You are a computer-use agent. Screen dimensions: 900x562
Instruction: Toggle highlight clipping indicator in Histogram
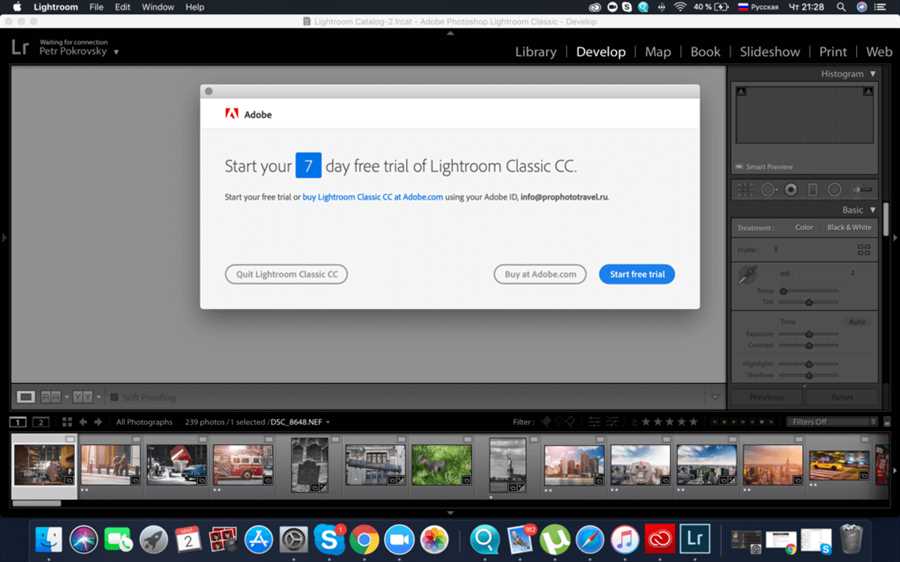(868, 91)
